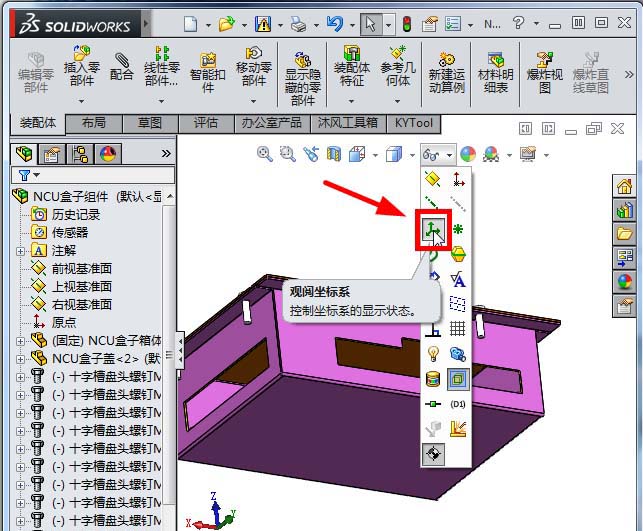Click the View Settings monitor icon
This screenshot has height=531, width=643.
(x=528, y=155)
